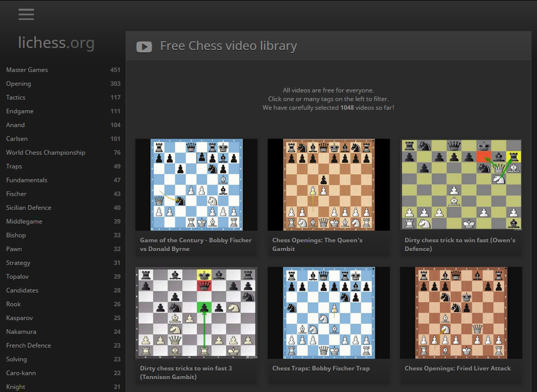537x392 pixels.
Task: Select the Tactics tag
Action: tap(63, 97)
